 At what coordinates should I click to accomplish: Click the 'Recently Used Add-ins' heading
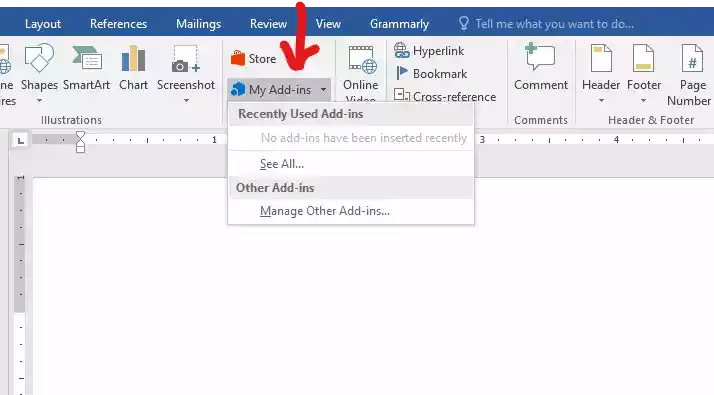pos(301,114)
